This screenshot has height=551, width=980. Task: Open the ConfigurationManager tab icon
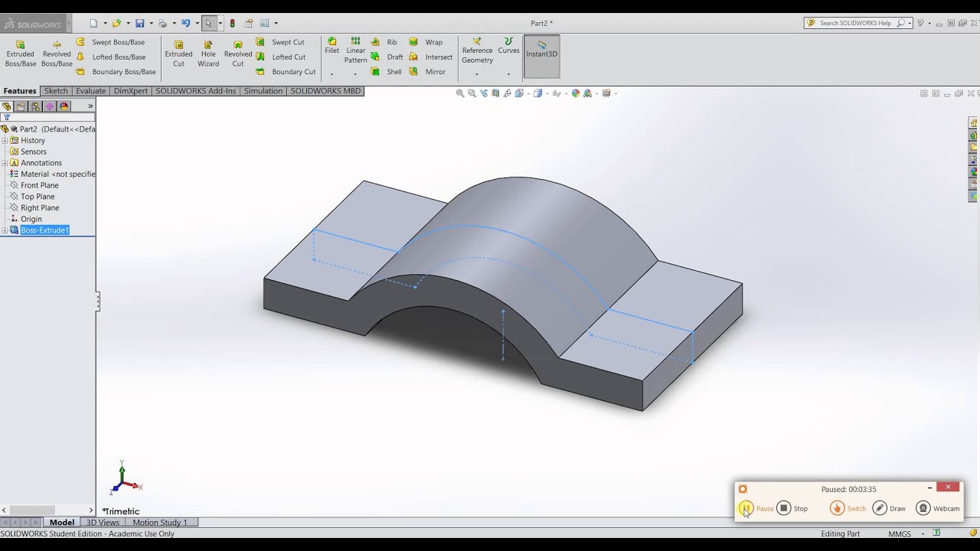pos(35,106)
